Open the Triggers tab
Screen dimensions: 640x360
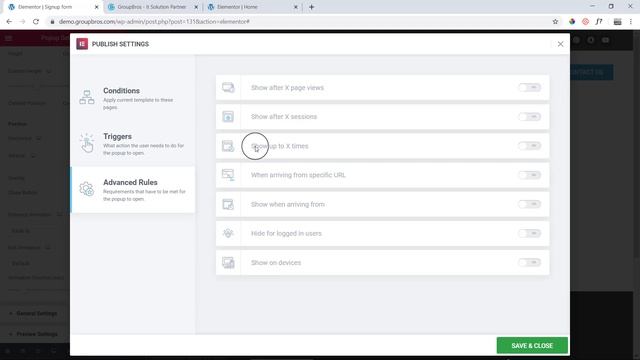click(x=133, y=144)
